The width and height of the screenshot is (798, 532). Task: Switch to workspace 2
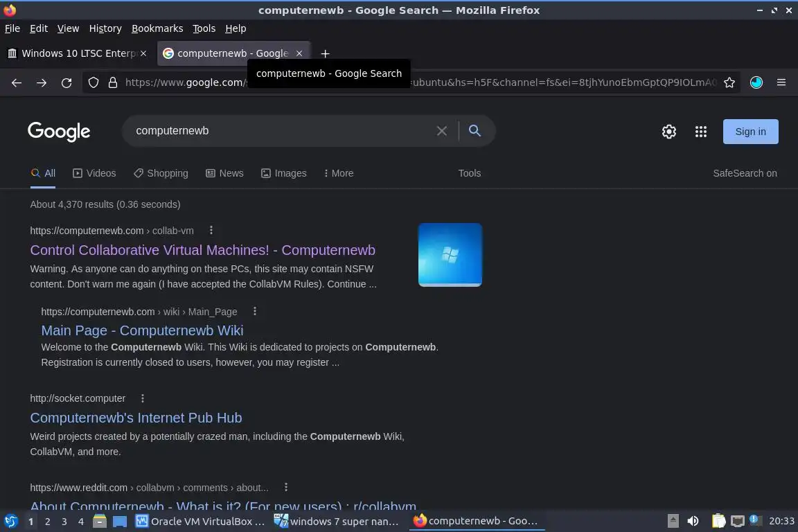pyautogui.click(x=47, y=522)
